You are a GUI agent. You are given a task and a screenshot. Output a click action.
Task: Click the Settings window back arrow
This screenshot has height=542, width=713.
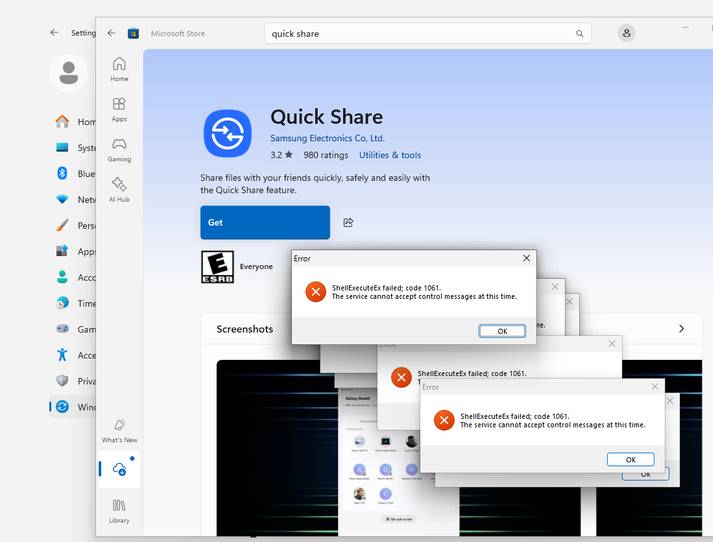click(55, 33)
